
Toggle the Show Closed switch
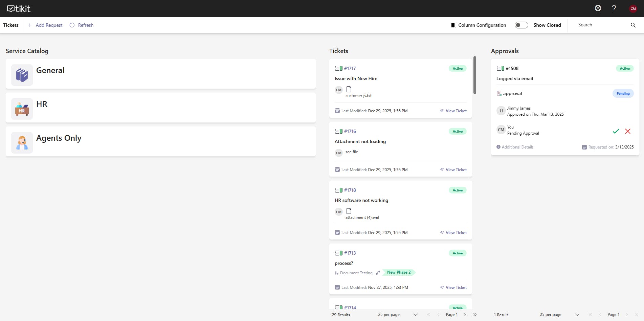[x=521, y=25]
